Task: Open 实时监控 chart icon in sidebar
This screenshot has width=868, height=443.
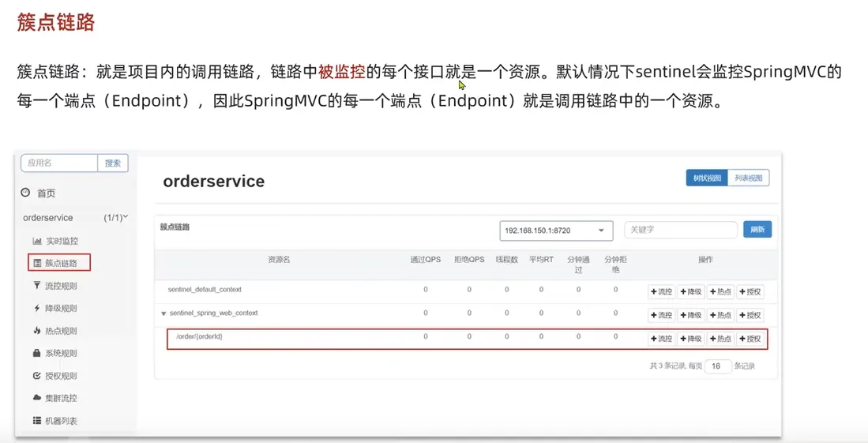Action: click(37, 241)
